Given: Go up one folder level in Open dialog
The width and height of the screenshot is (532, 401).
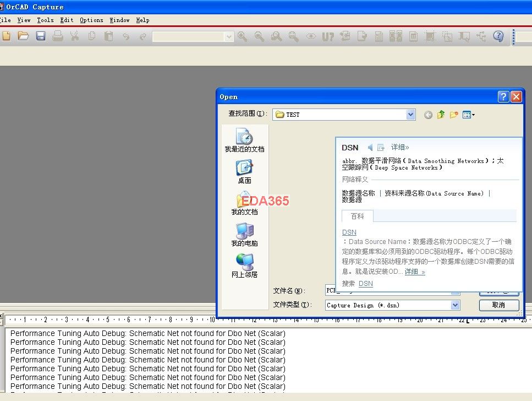Looking at the screenshot, I should [441, 115].
